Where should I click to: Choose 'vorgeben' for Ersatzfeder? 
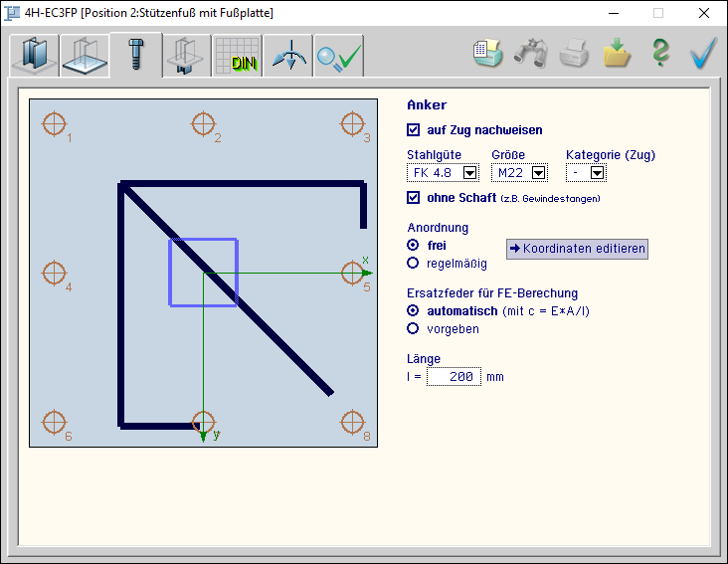click(414, 328)
